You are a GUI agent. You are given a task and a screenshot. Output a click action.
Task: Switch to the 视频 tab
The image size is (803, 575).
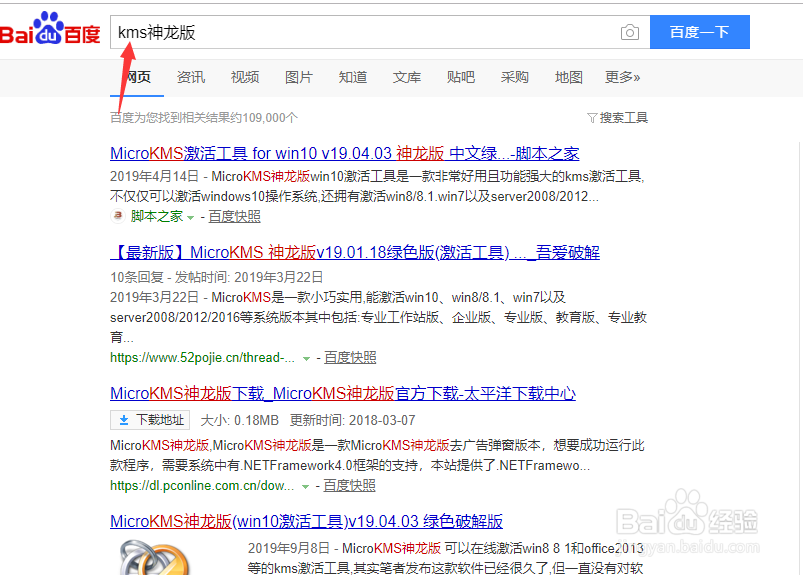click(245, 77)
